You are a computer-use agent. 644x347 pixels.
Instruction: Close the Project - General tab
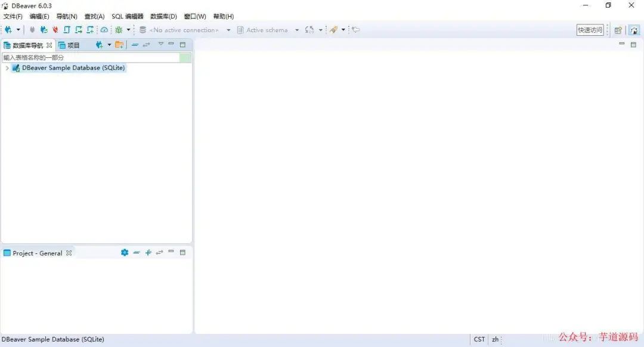click(x=69, y=253)
